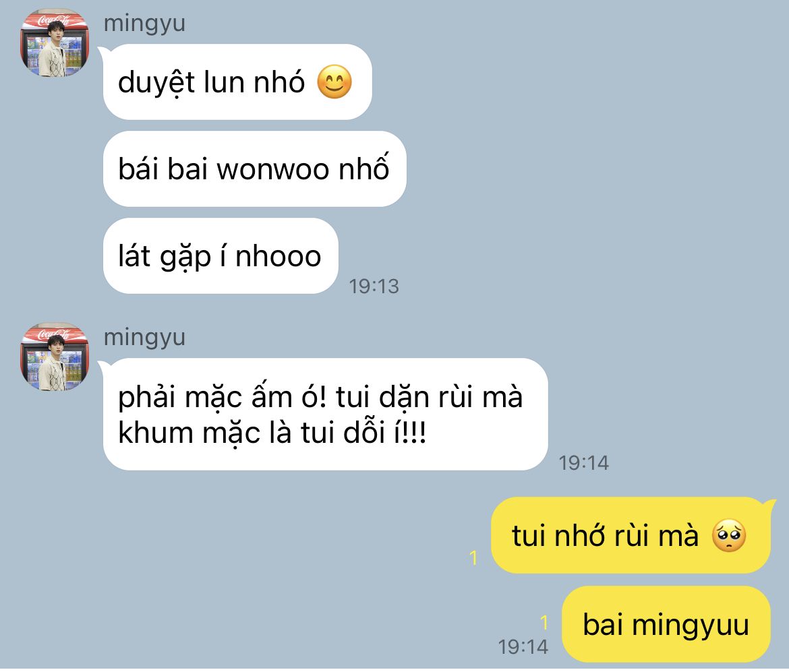The width and height of the screenshot is (789, 672).
Task: Select the 'duyệt lun nhó' message bubble
Action: (x=237, y=82)
